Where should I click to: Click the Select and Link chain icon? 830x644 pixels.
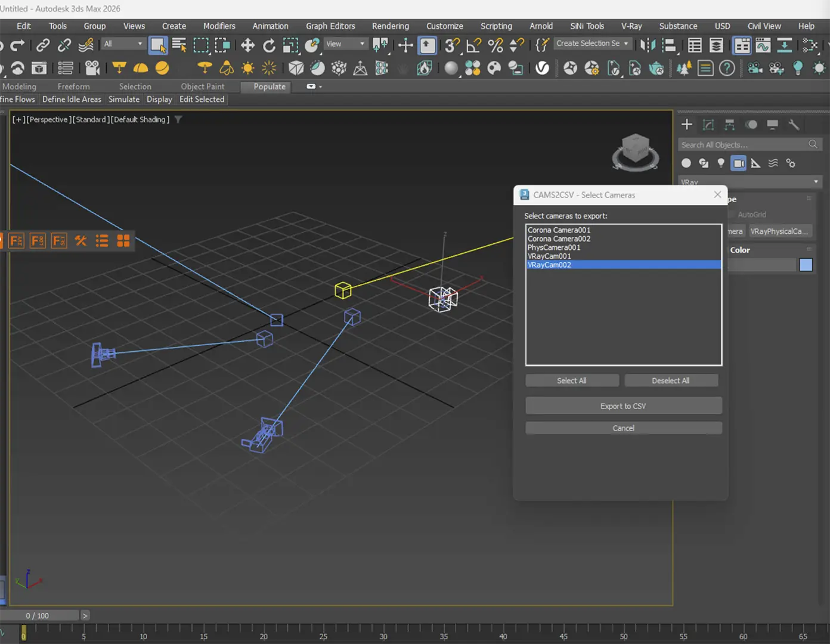[x=43, y=45]
